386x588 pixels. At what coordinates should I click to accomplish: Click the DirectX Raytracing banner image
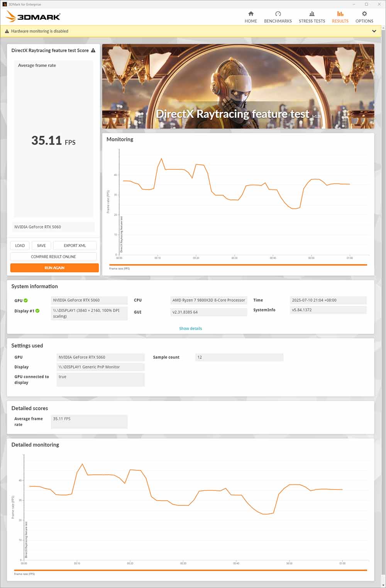[x=238, y=86]
